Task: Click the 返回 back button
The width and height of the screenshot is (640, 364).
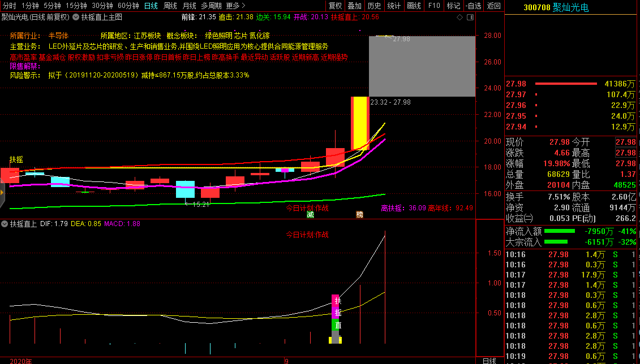Action: point(494,6)
